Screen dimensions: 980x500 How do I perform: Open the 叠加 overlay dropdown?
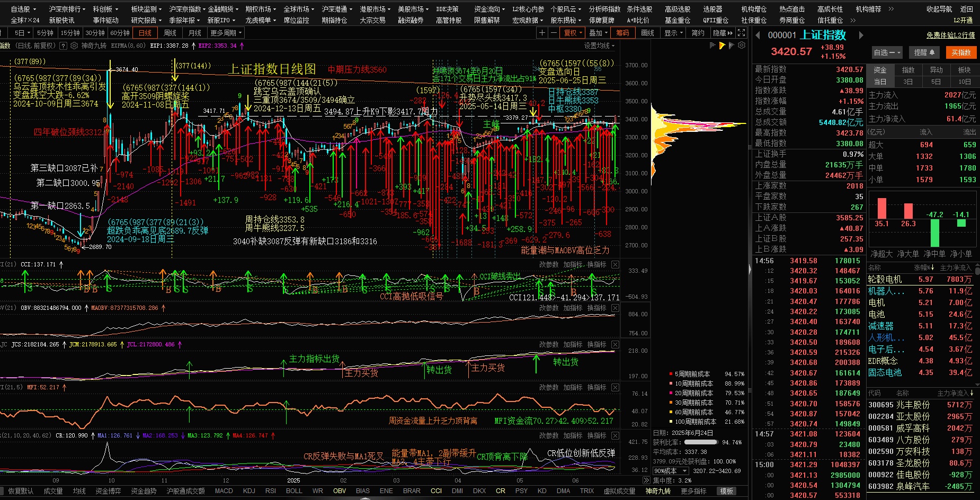point(598,33)
